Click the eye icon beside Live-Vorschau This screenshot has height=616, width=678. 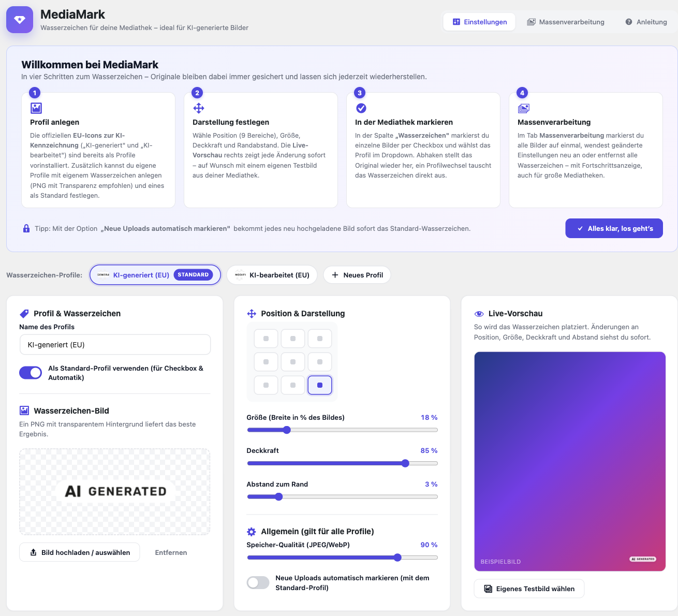pos(479,314)
